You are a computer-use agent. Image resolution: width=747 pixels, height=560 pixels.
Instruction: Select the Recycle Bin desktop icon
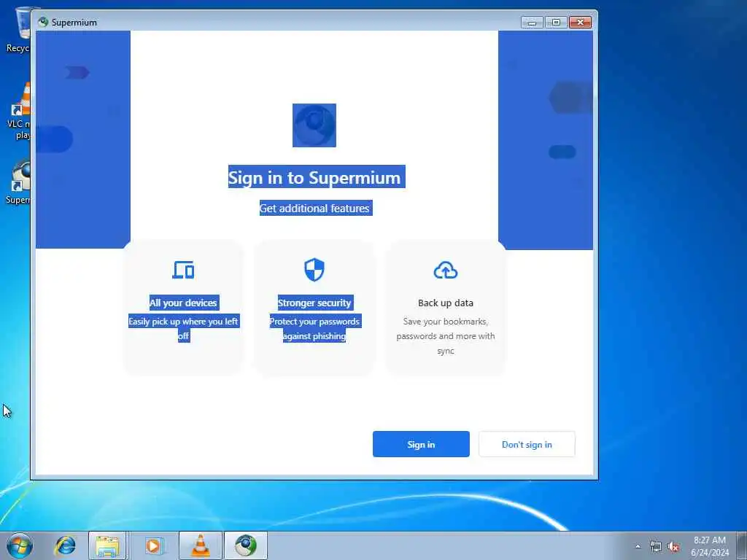pos(18,30)
